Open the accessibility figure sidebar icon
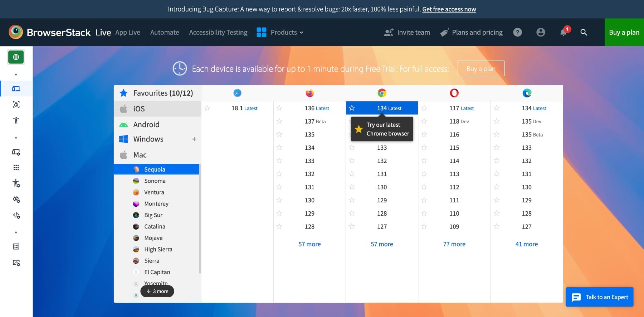 16,120
